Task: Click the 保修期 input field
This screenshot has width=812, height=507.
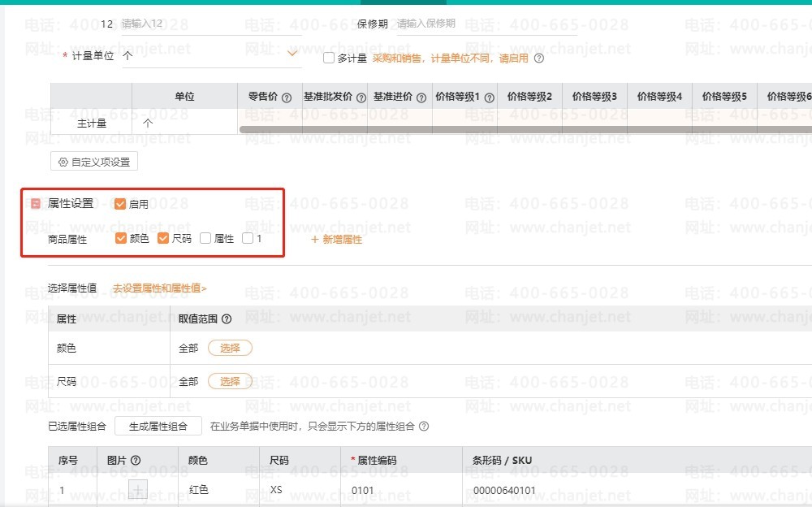Action: 486,24
